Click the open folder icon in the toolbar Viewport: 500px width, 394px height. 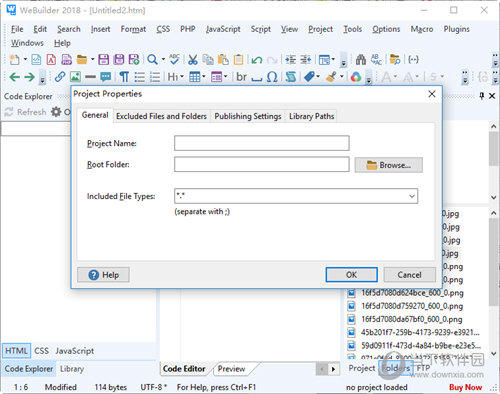point(82,60)
